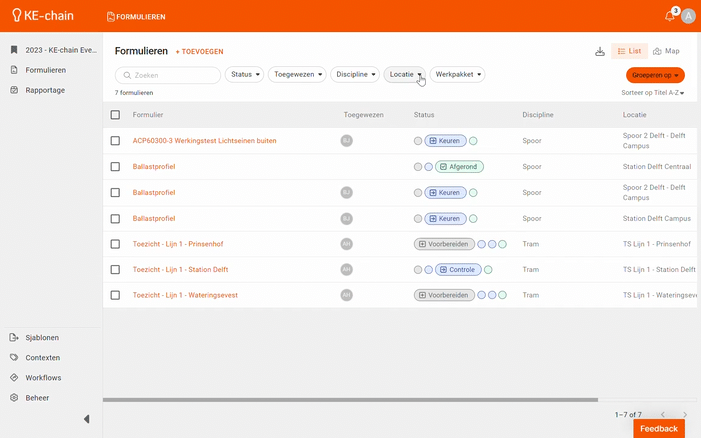This screenshot has width=701, height=438.
Task: Open the Toezicht - Lijn 1 - Wateringsevest form
Action: (x=185, y=295)
